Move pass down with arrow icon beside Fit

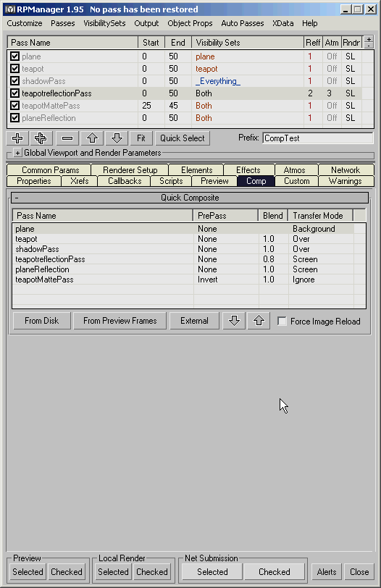tap(117, 138)
